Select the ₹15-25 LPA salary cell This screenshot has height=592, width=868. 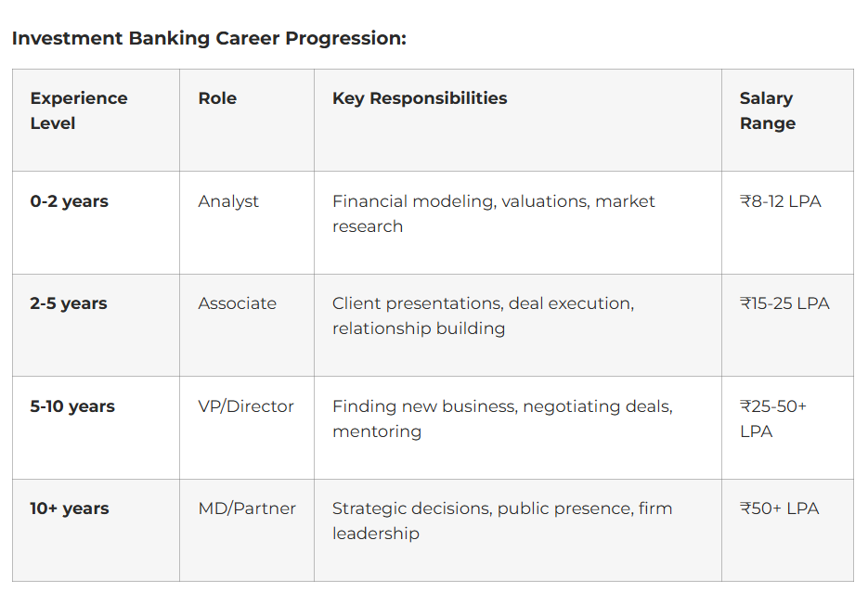point(784,303)
